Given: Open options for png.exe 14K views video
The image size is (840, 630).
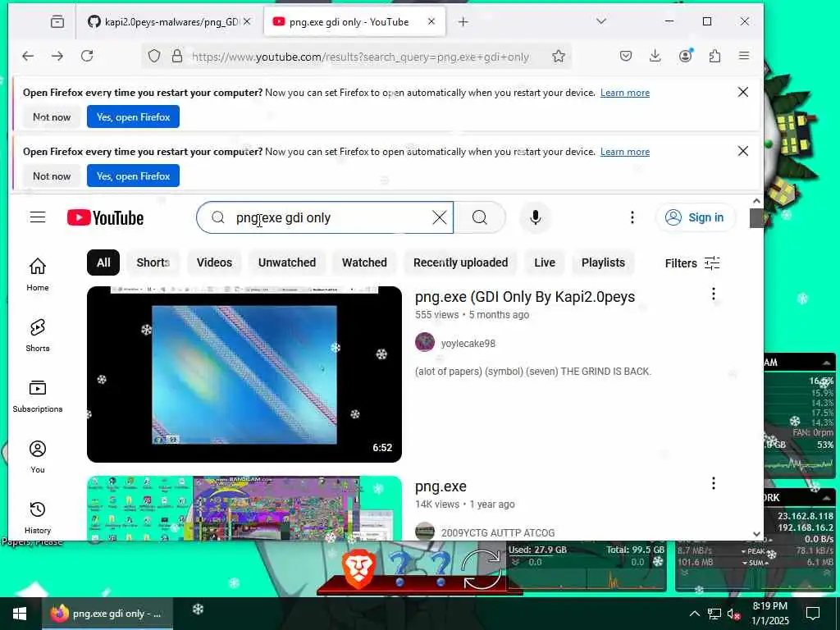Looking at the screenshot, I should point(713,483).
